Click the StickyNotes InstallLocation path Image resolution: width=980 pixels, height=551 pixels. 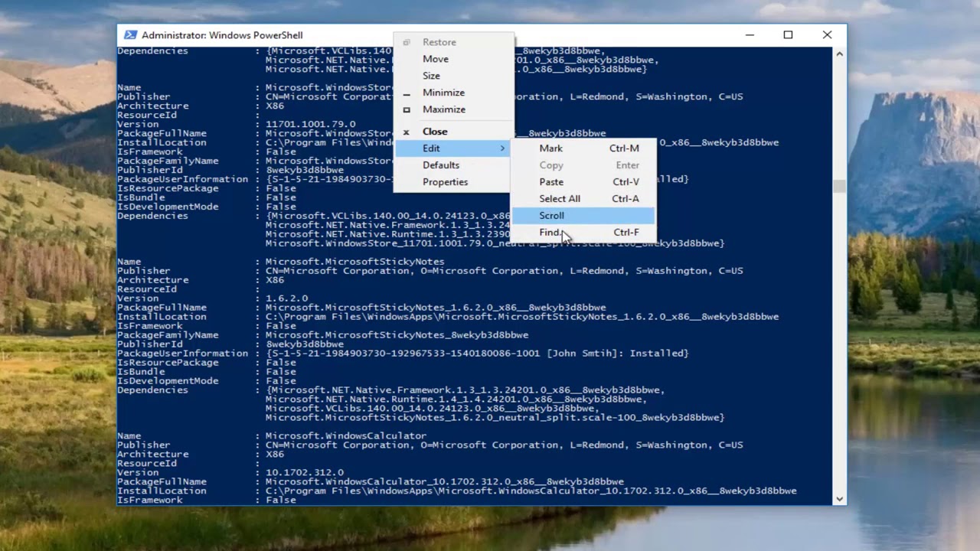coord(522,317)
